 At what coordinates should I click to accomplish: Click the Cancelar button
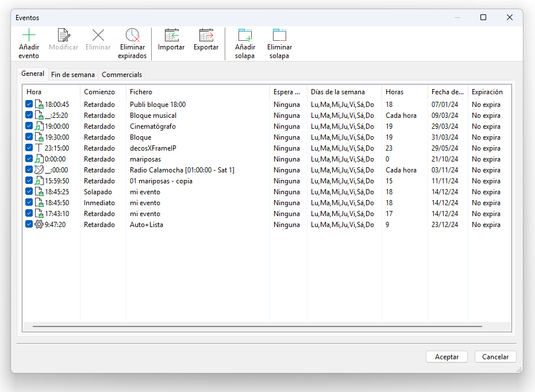click(x=495, y=357)
